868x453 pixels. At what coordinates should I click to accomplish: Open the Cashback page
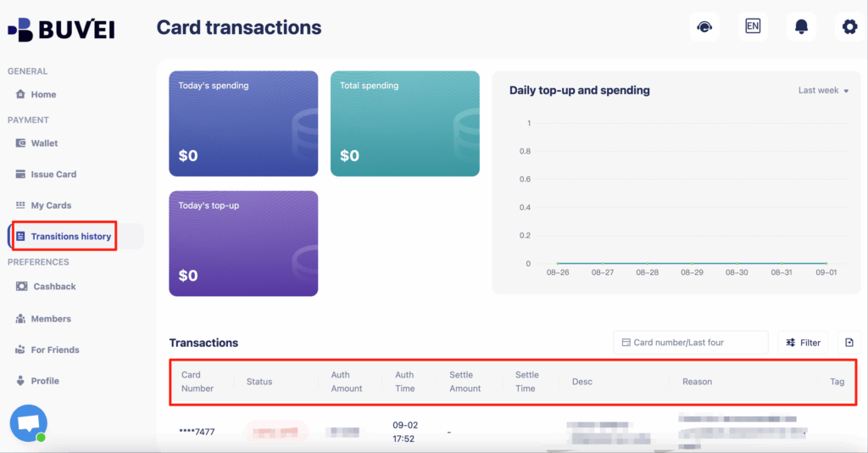point(54,287)
